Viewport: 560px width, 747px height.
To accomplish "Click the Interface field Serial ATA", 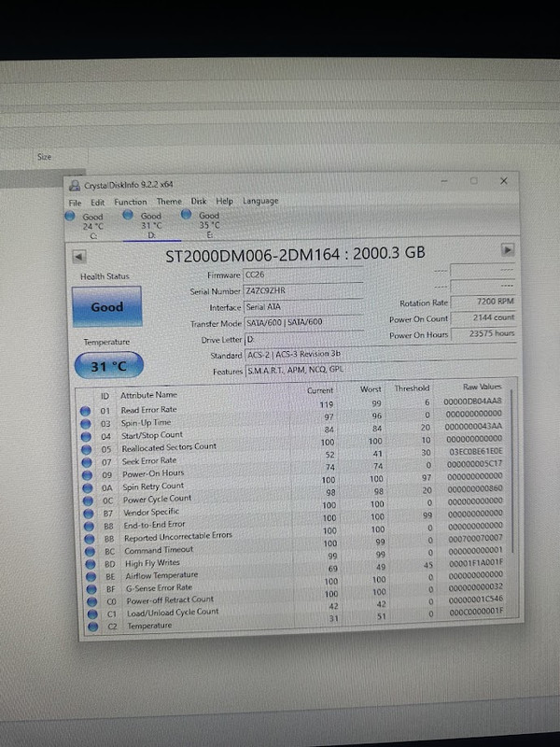I will pos(303,307).
